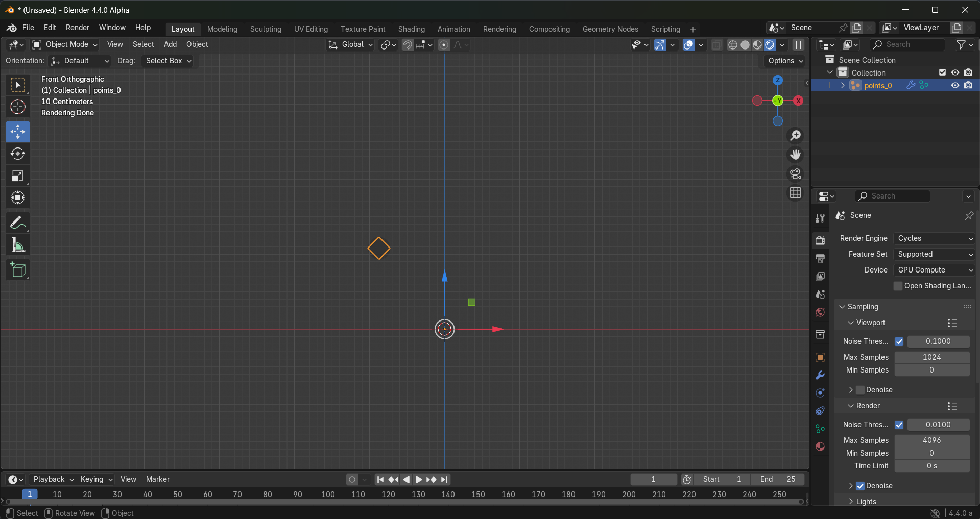Screen dimensions: 980x519
Task: Click the End frame field
Action: [778, 479]
